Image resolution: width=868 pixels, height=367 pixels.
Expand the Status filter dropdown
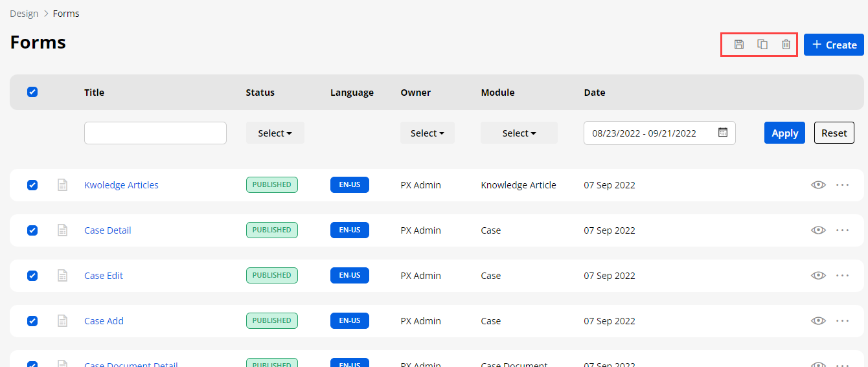[275, 133]
